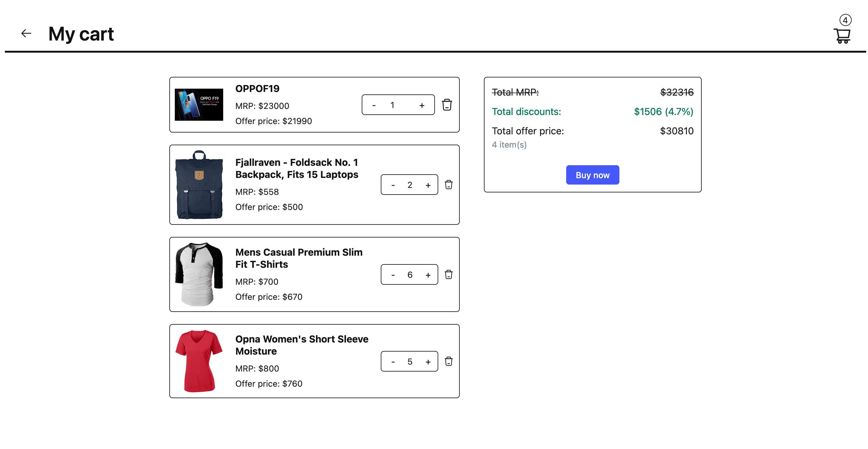
Task: Remove Fjallraven backpack with trash icon
Action: [449, 185]
